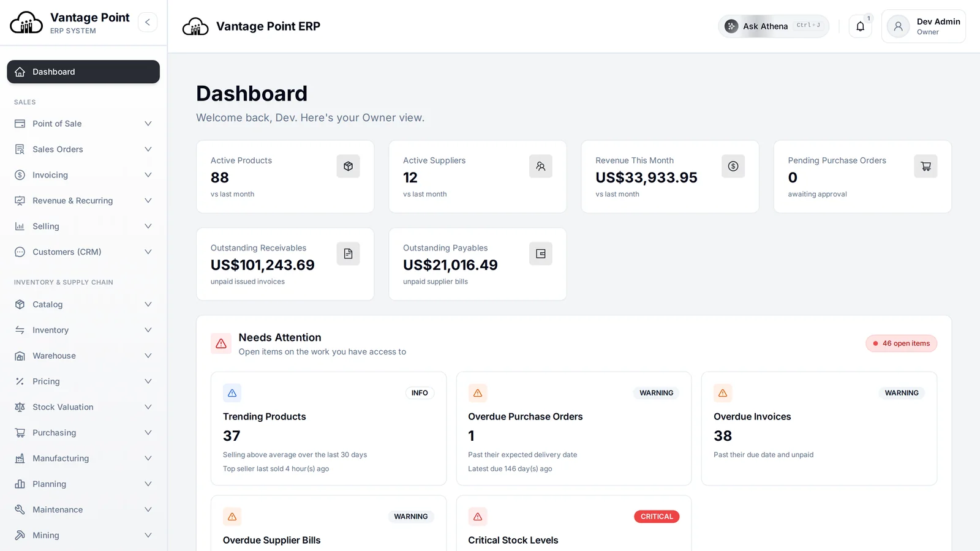Click the Vantage Point ERP header title
Screen dimensions: 980x551
(268, 26)
